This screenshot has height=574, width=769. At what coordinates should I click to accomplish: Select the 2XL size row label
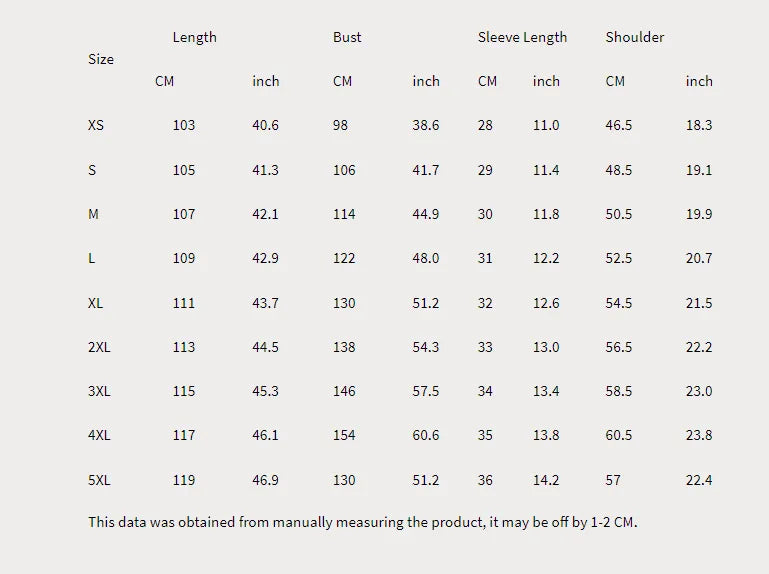click(99, 347)
